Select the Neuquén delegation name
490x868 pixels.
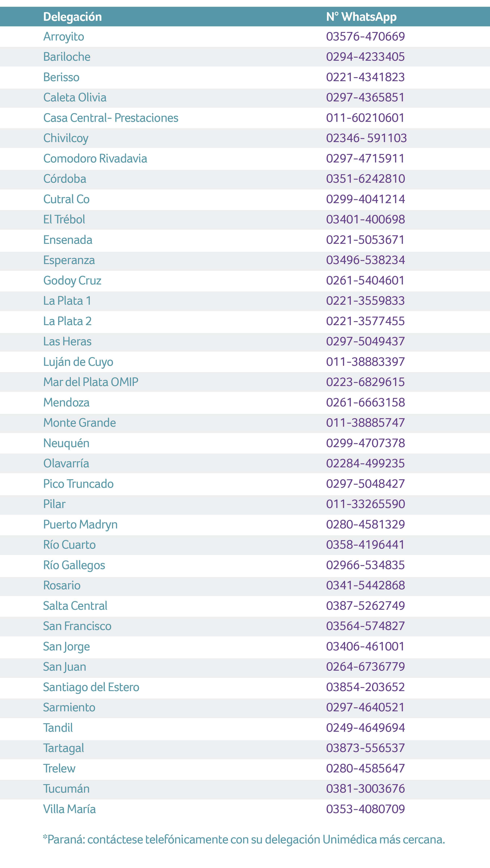pos(66,443)
